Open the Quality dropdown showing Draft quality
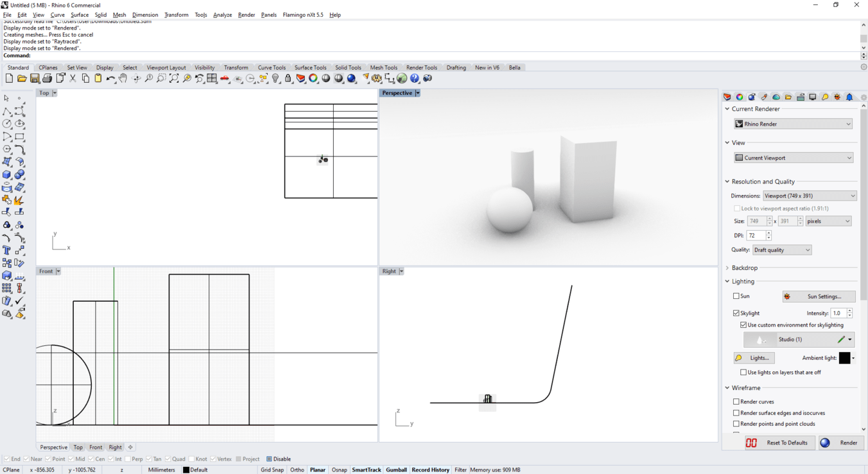 [x=781, y=250]
